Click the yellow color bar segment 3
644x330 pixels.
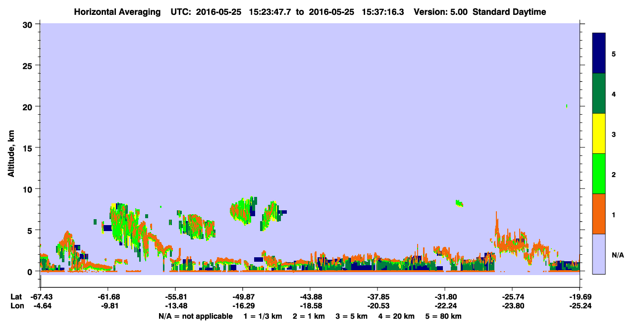coord(599,134)
